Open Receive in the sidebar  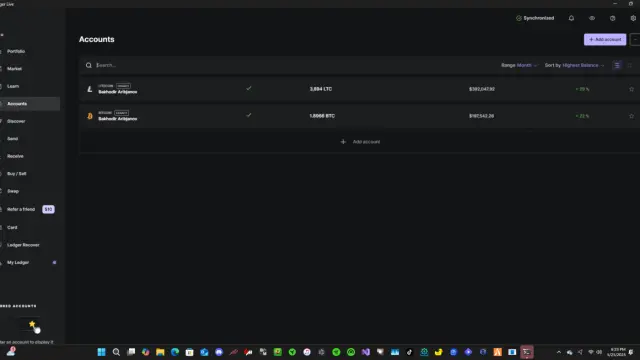pos(15,156)
